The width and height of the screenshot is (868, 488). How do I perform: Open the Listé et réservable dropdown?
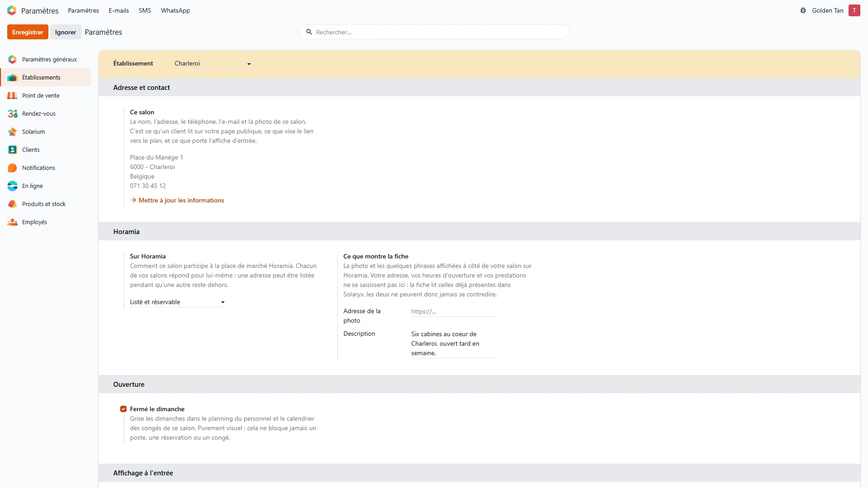tap(177, 302)
